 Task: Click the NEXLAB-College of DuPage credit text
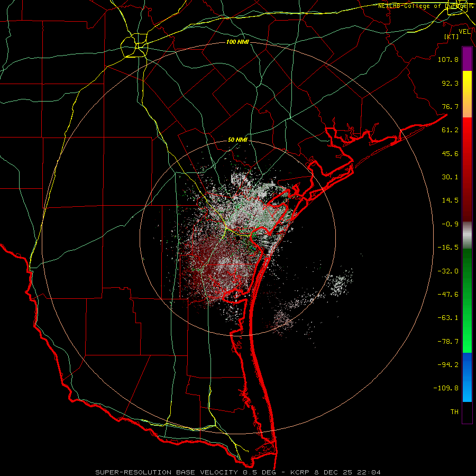(x=425, y=6)
